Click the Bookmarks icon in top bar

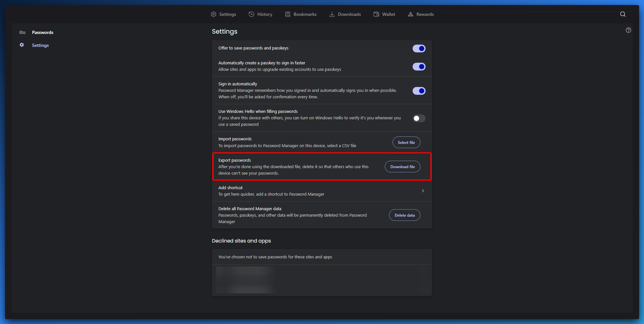click(288, 14)
